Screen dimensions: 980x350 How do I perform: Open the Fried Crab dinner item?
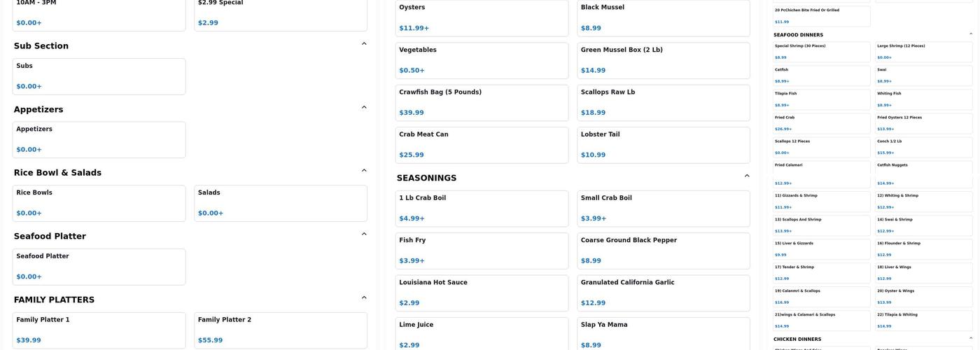click(822, 123)
